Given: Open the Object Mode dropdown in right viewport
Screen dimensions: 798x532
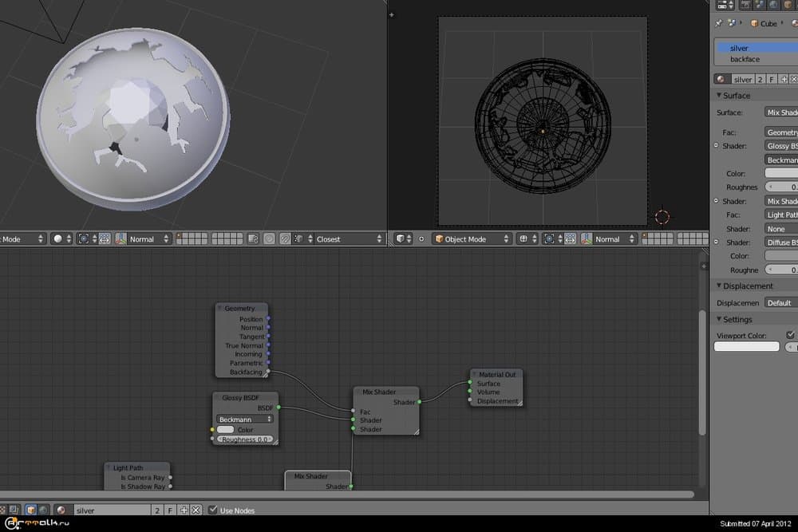Looking at the screenshot, I should point(472,238).
